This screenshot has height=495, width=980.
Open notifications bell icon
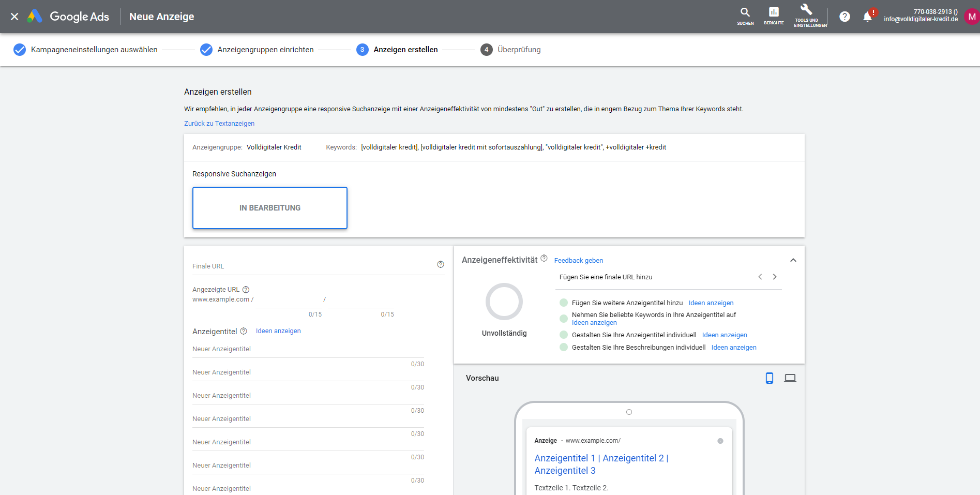click(868, 17)
